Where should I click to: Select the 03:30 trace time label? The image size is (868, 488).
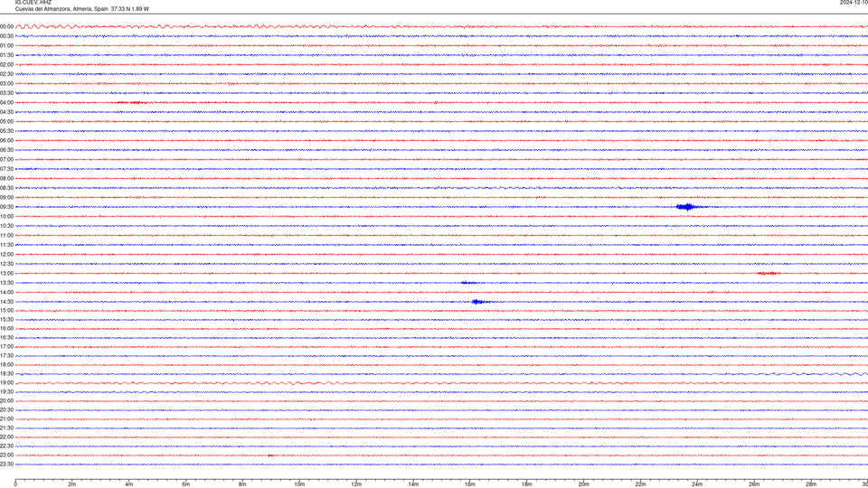tap(6, 93)
